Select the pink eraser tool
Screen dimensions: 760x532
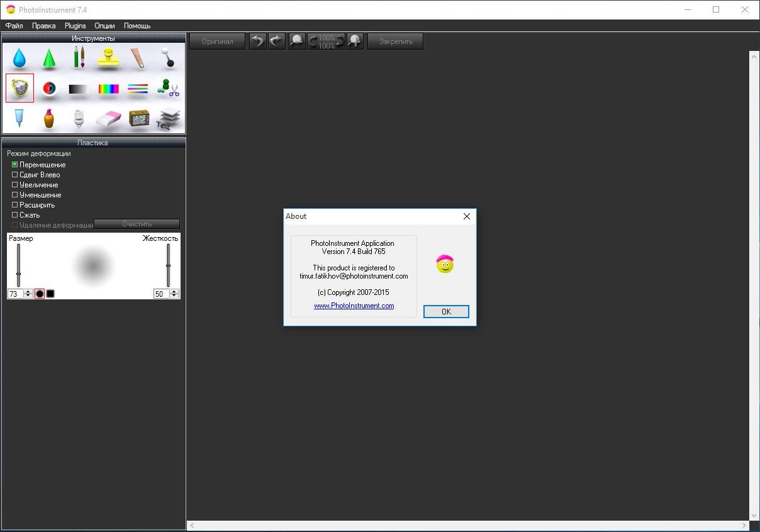(108, 118)
